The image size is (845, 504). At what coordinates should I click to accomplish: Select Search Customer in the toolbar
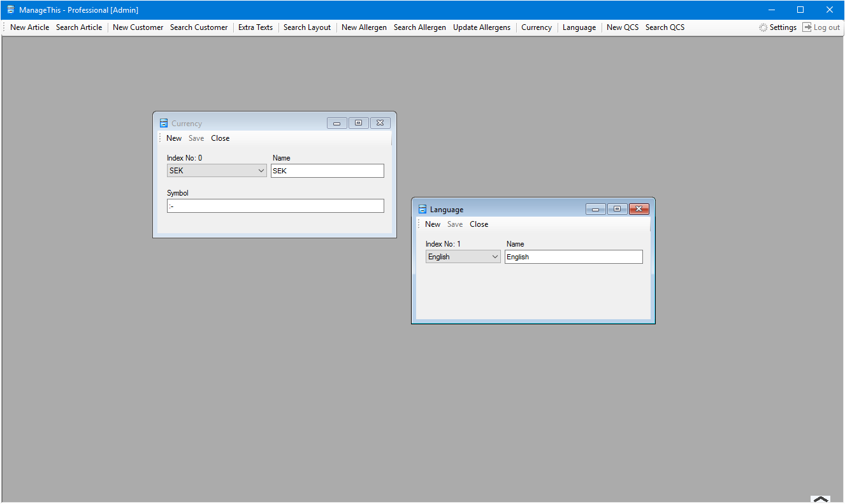click(199, 27)
